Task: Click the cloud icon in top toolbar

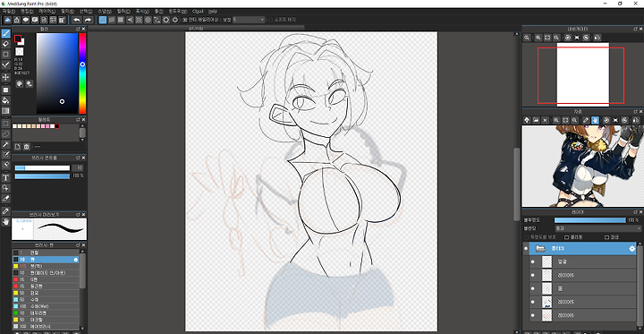Action: coord(7,20)
